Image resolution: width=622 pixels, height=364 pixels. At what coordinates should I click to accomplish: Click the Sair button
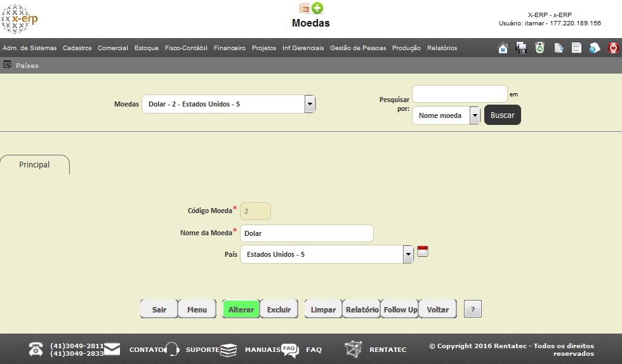(159, 309)
